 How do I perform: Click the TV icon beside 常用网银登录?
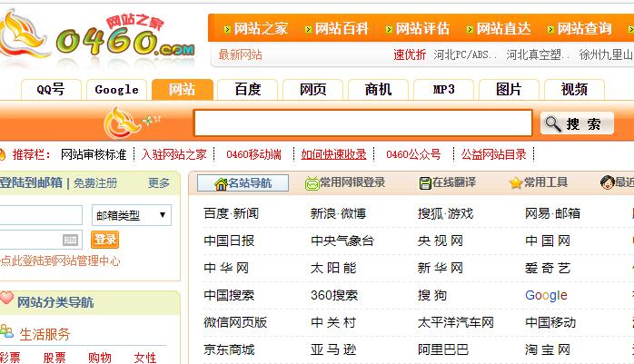(x=312, y=183)
